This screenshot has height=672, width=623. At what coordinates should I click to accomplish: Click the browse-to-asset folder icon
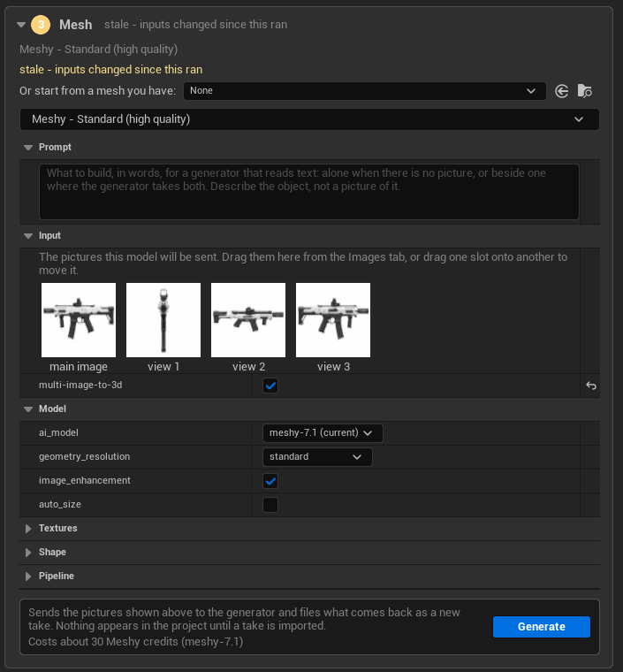[x=584, y=91]
